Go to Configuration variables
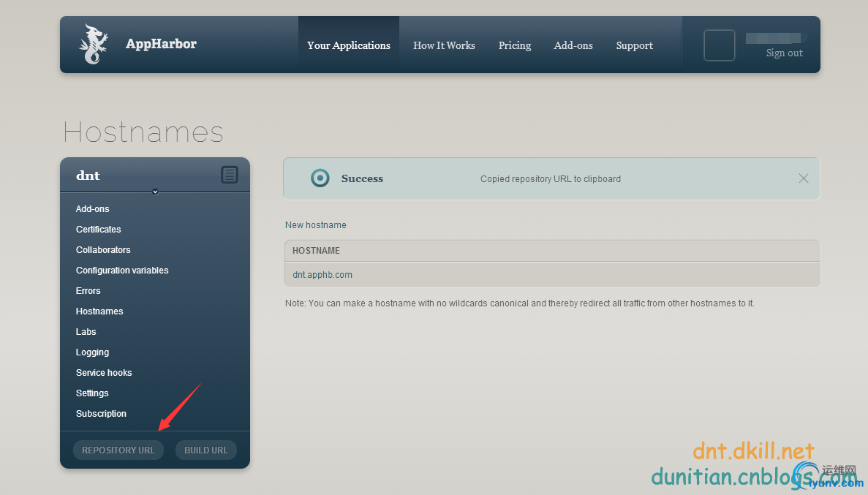The image size is (868, 495). click(x=122, y=271)
